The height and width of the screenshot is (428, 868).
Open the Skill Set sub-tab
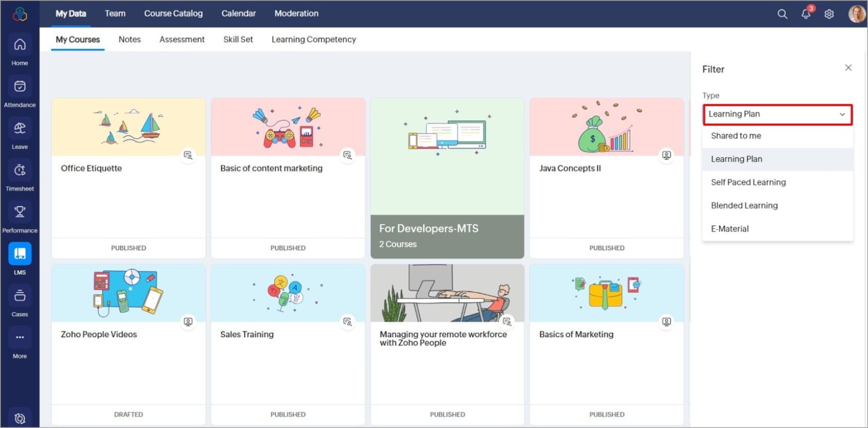pos(238,40)
